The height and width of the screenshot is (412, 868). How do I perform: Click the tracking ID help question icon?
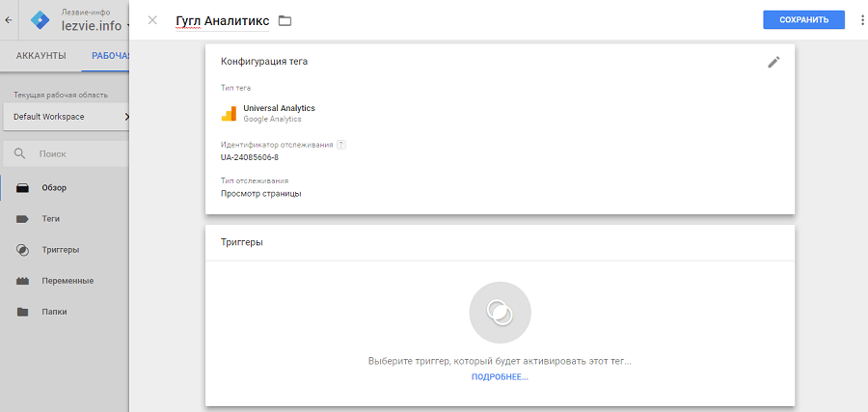point(341,145)
